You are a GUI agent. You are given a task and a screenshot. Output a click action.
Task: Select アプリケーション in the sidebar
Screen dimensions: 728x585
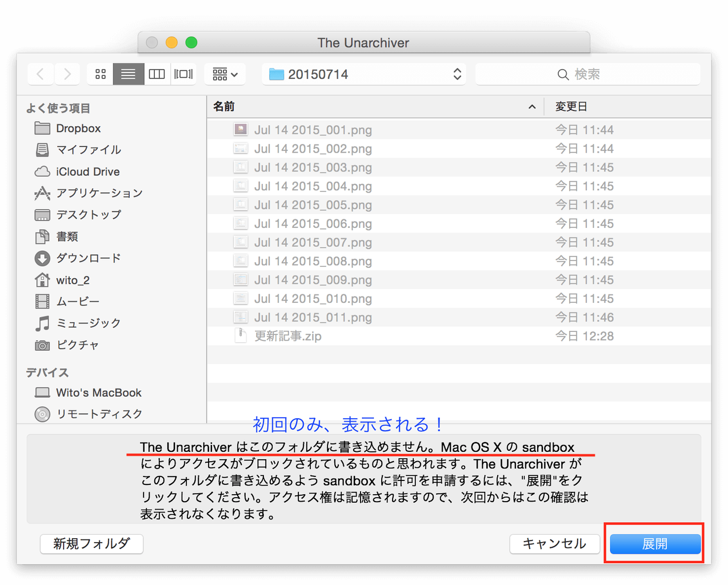[99, 193]
